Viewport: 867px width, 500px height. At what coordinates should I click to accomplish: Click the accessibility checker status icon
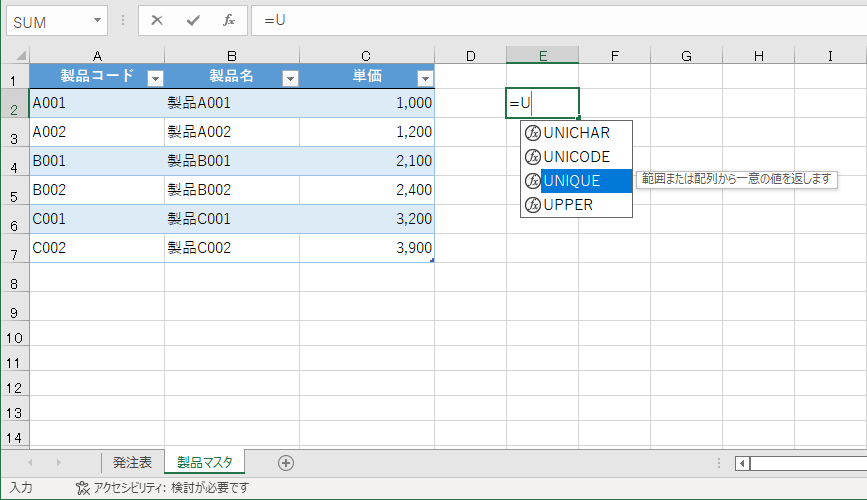[82, 488]
